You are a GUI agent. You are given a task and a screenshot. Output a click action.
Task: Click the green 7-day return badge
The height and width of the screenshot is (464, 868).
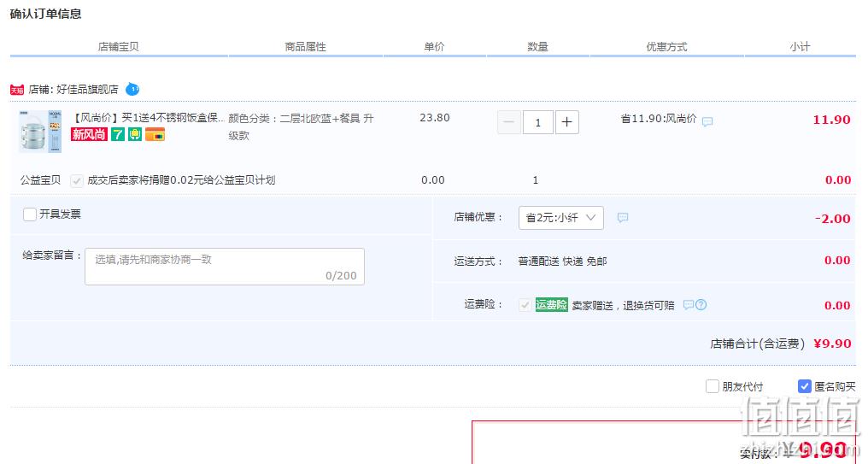click(x=117, y=134)
